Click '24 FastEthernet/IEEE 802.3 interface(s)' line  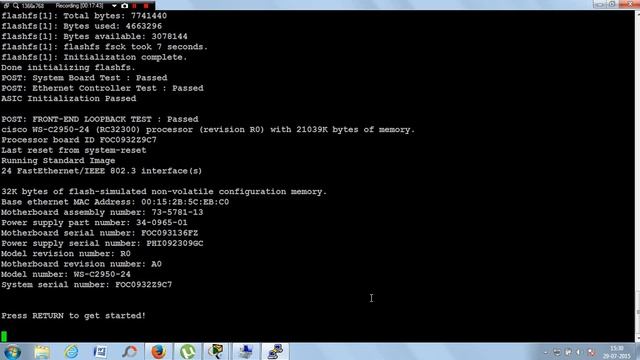[x=102, y=171]
